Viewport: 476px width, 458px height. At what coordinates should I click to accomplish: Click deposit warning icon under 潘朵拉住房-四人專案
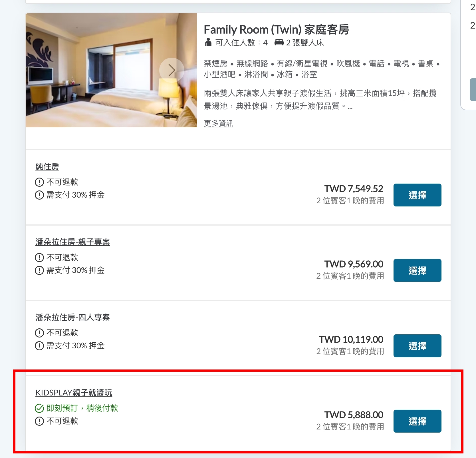tap(39, 346)
